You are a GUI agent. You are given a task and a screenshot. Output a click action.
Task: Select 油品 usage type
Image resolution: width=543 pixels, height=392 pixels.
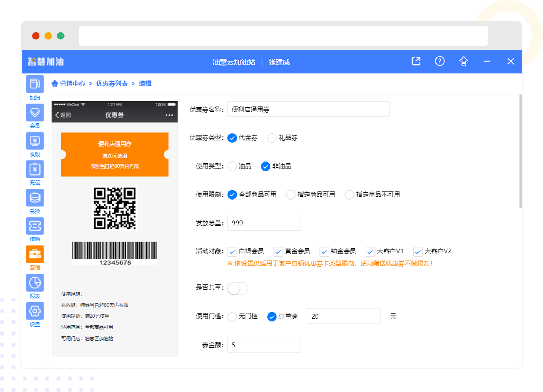click(232, 166)
